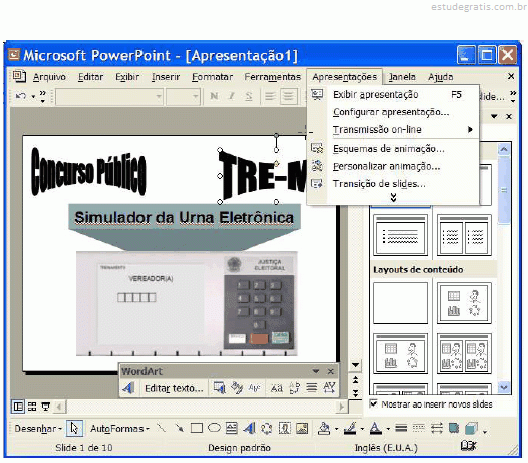
Task: Choose Exibir apresentação from the menu
Action: pyautogui.click(x=393, y=95)
